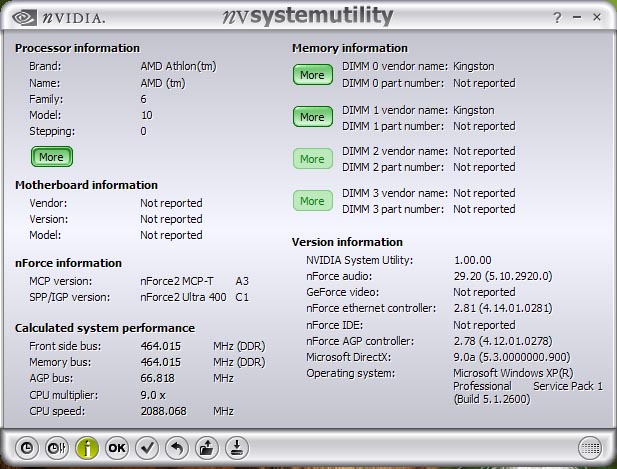Open the clock and slider tuning page

[x=57, y=448]
